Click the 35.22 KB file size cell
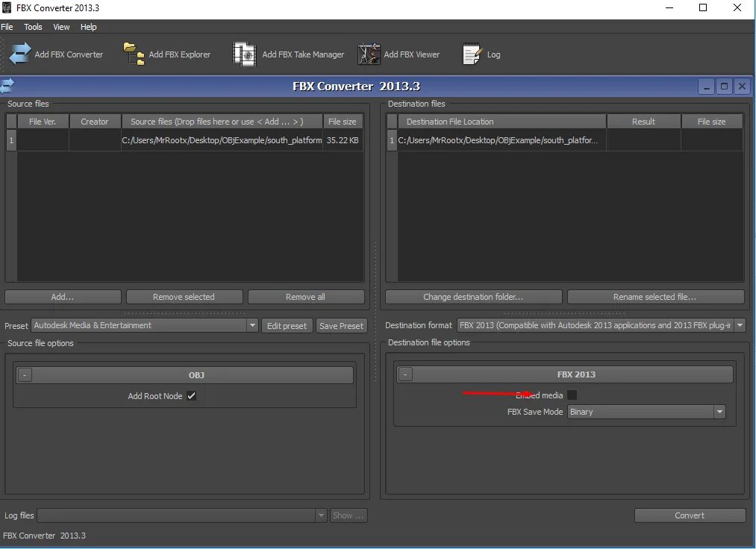756x549 pixels. pyautogui.click(x=343, y=140)
